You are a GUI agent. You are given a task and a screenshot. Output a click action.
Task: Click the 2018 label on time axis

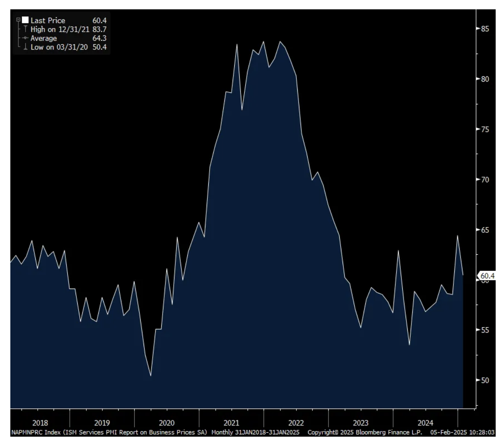[x=40, y=423]
